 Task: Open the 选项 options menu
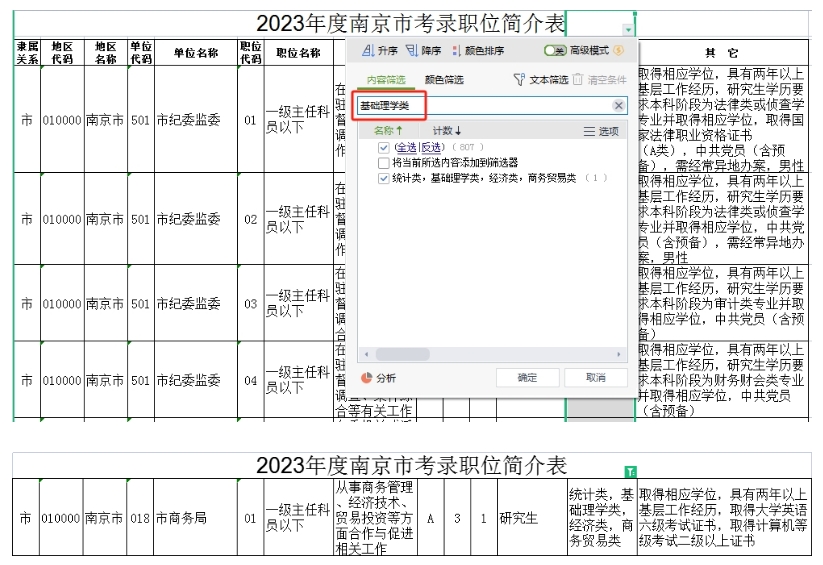601,131
